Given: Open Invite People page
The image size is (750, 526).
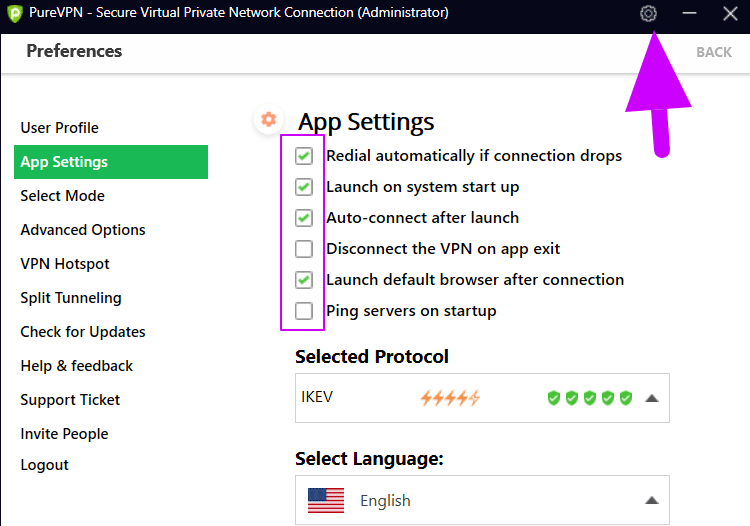Looking at the screenshot, I should (64, 434).
